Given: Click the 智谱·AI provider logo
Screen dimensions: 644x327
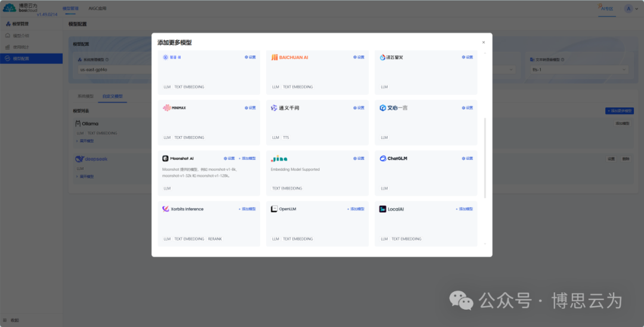Looking at the screenshot, I should [172, 57].
